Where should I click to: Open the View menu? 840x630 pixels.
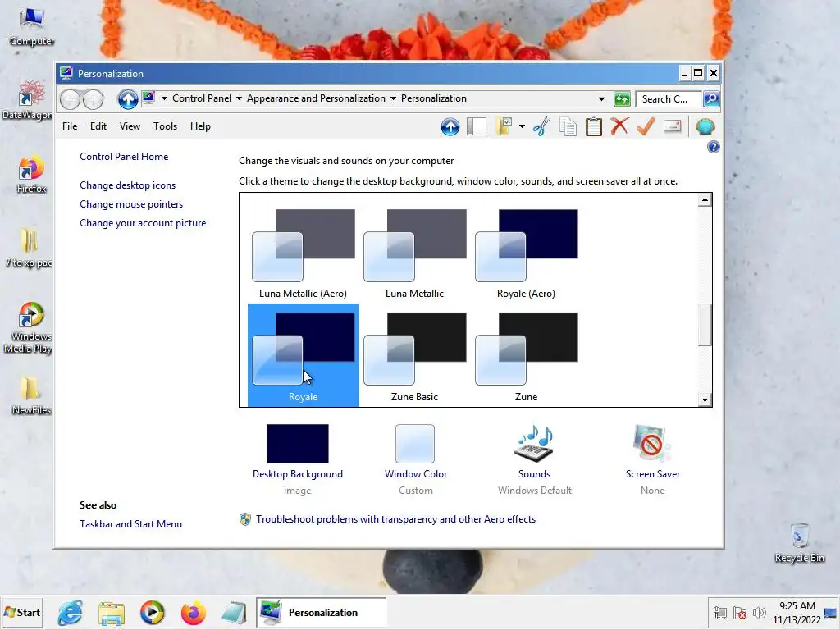tap(130, 126)
